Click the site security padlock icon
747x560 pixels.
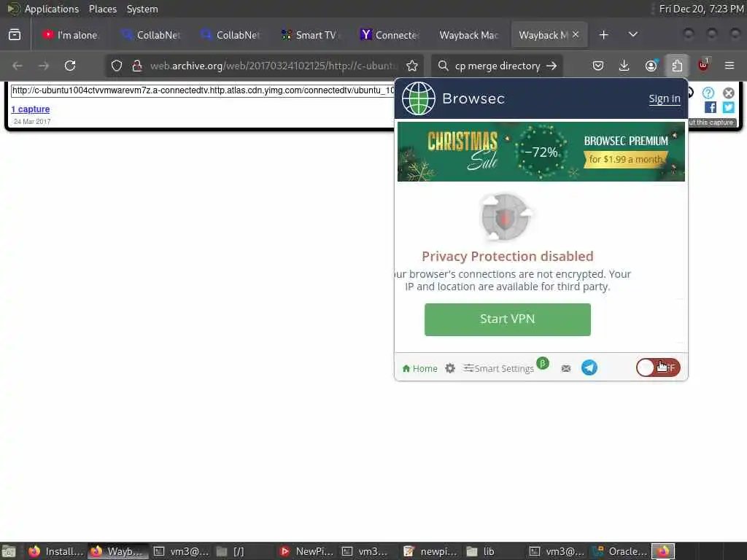pyautogui.click(x=137, y=66)
